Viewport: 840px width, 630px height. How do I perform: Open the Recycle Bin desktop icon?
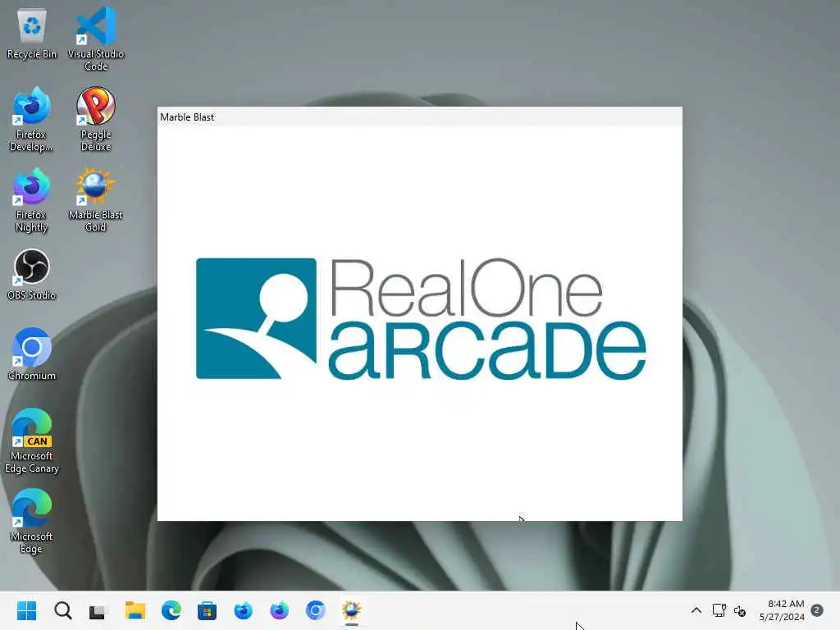point(32,34)
